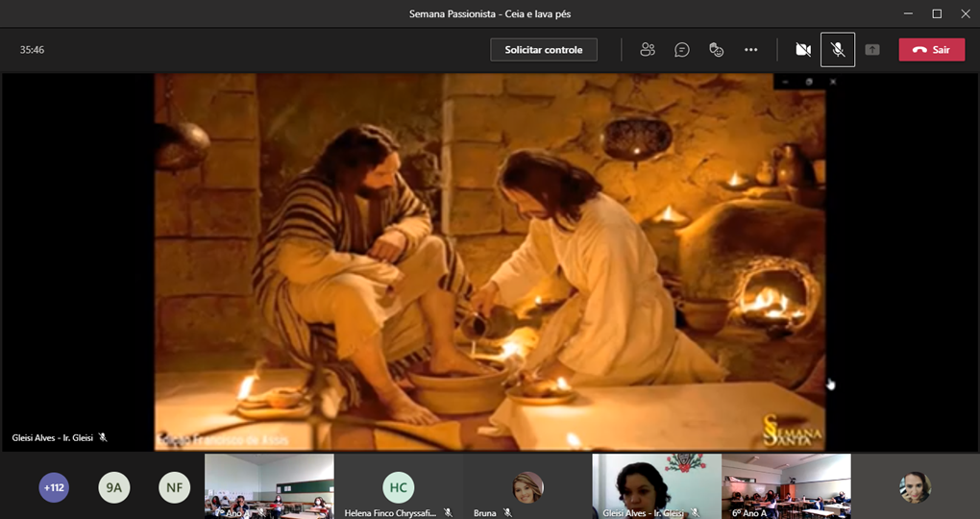Image resolution: width=980 pixels, height=519 pixels.
Task: Click the shared window's minimize icon
Action: 785,82
